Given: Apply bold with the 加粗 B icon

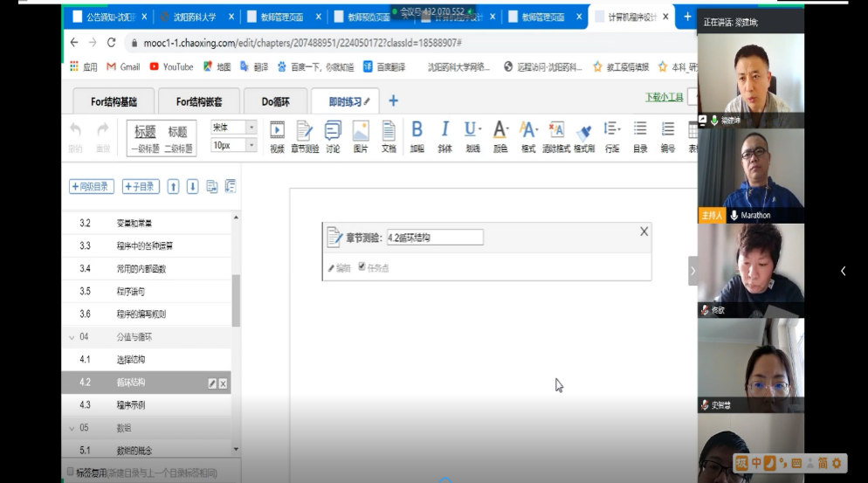Looking at the screenshot, I should [x=417, y=135].
